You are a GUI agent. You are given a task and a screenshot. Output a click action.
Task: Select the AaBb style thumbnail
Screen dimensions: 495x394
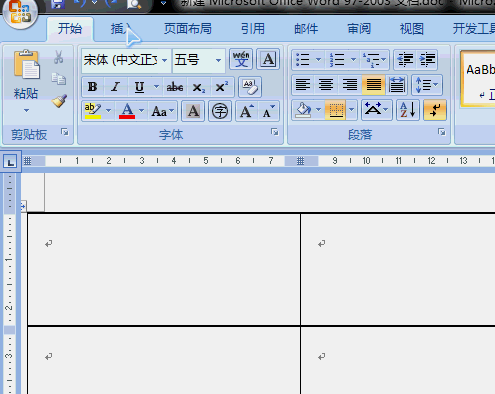coord(478,78)
